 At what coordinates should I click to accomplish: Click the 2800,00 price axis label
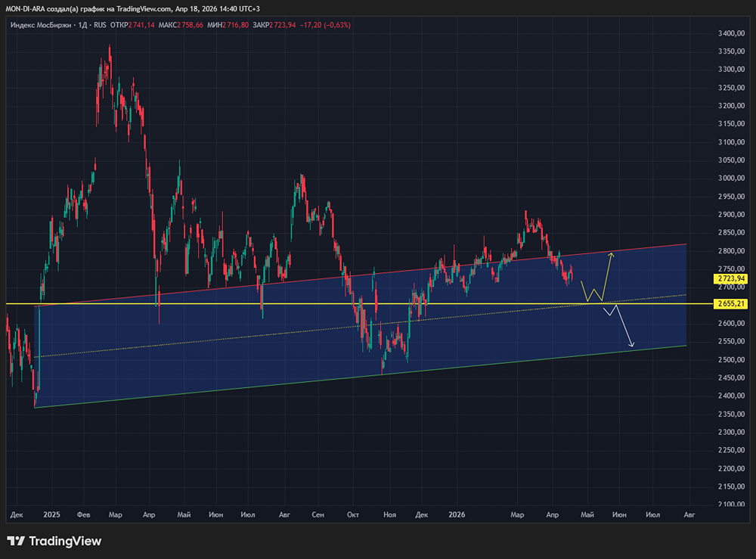point(731,251)
